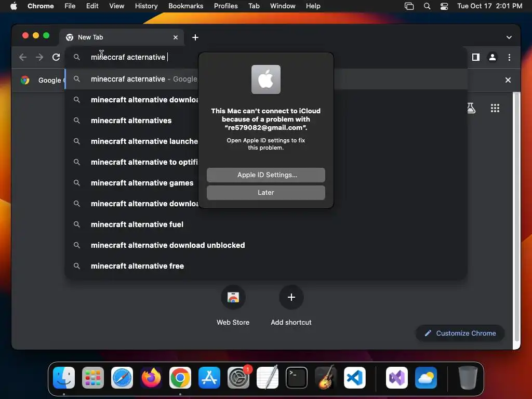Open Finder from the Dock
The height and width of the screenshot is (399, 532).
coord(64,378)
